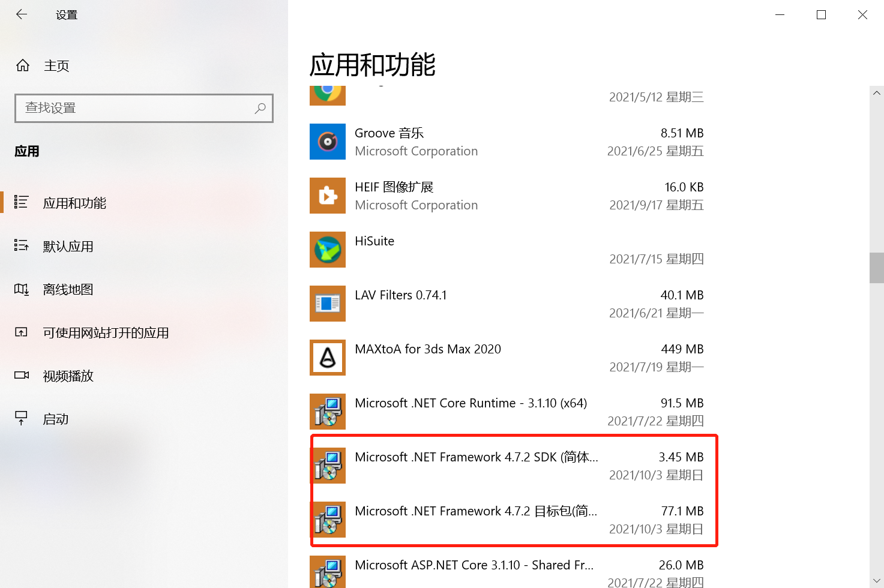Click the 16.0 KB size value
Screen dimensions: 884x588
684,187
